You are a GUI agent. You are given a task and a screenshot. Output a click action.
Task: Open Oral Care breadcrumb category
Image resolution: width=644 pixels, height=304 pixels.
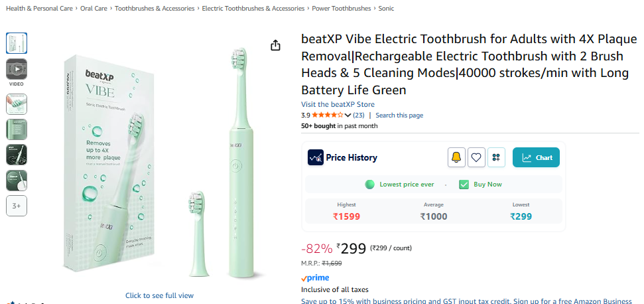tap(94, 9)
